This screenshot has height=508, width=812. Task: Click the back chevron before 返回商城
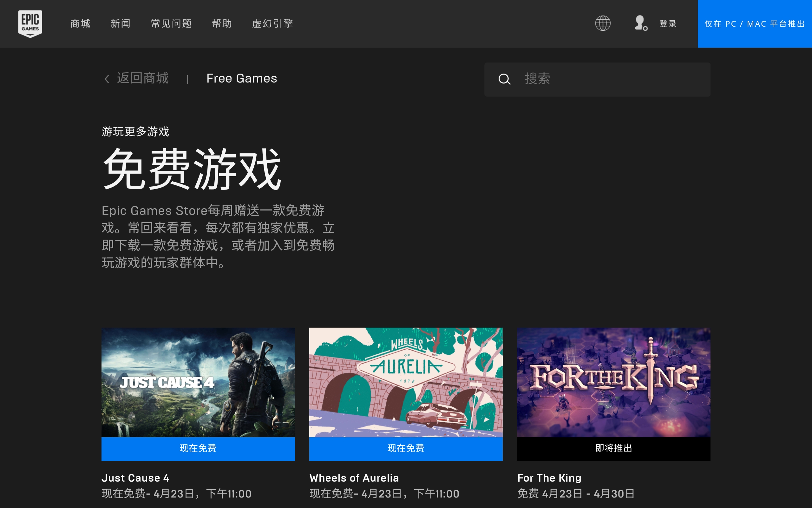107,79
